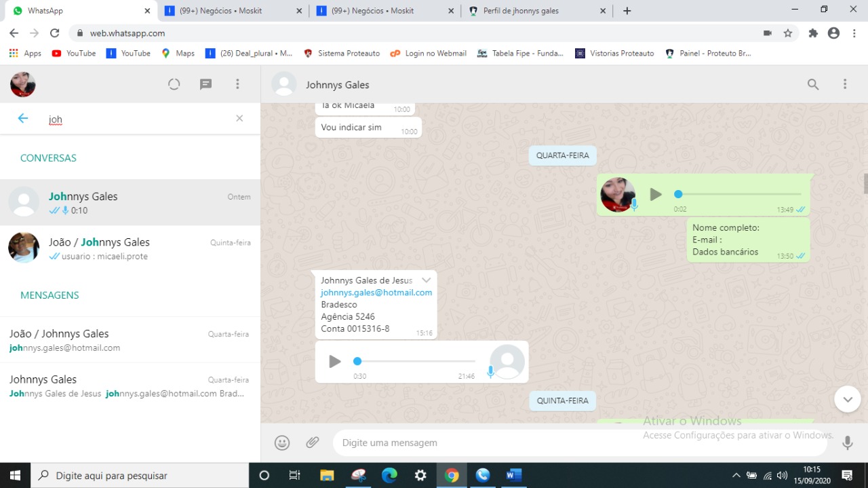Open Microsoft Word from the taskbar
868x488 pixels.
(x=513, y=475)
